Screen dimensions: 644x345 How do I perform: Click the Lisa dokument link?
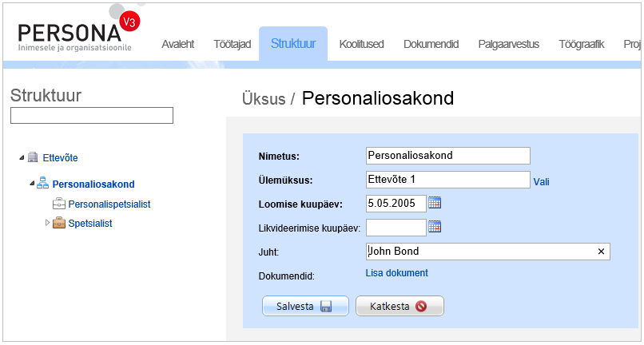coord(396,273)
